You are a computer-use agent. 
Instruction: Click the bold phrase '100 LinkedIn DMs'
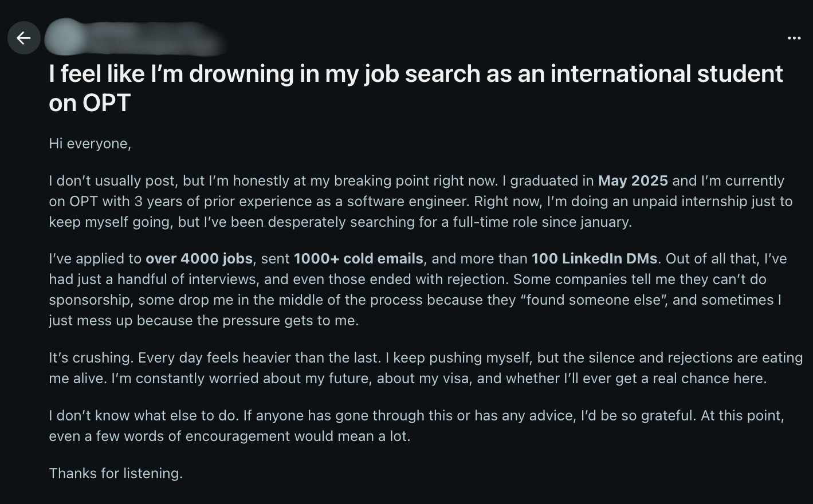(x=594, y=258)
